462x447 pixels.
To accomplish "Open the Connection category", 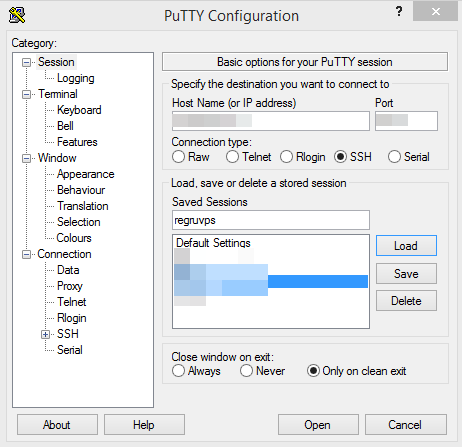I will 64,254.
